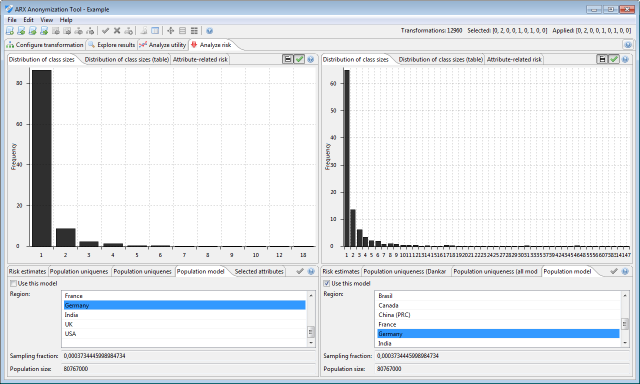Image resolution: width=640 pixels, height=384 pixels.
Task: Click right Sampling fraction value field
Action: pos(503,356)
